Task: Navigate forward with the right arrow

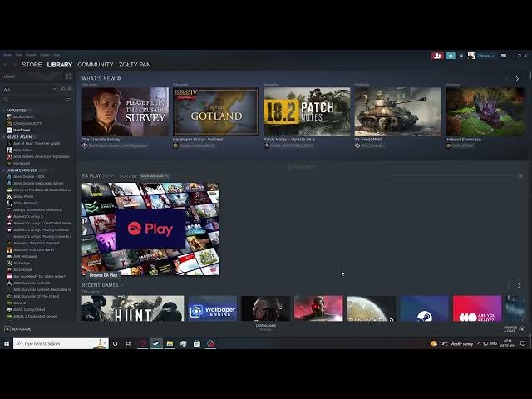Action: click(x=15, y=65)
